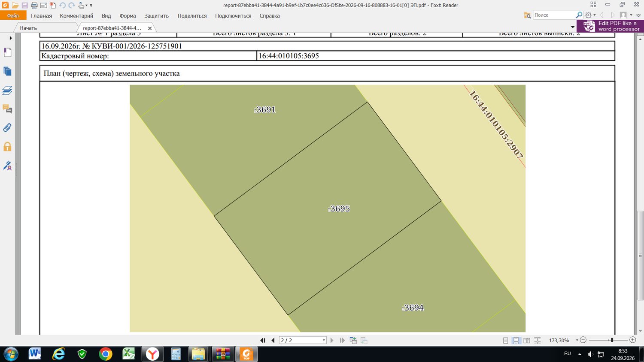Switch to continuous page view
The width and height of the screenshot is (644, 362).
(x=516, y=340)
